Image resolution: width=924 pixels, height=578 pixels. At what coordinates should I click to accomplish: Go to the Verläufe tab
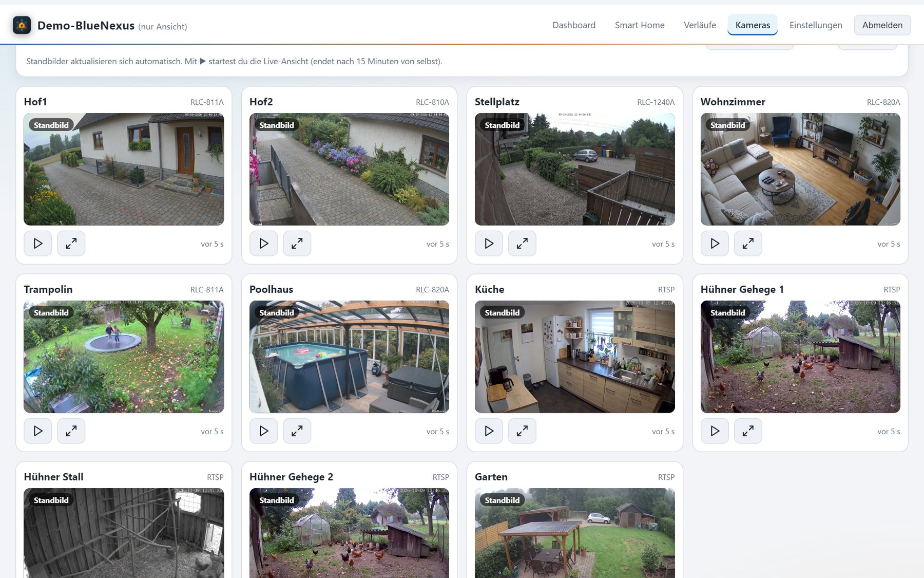click(700, 25)
